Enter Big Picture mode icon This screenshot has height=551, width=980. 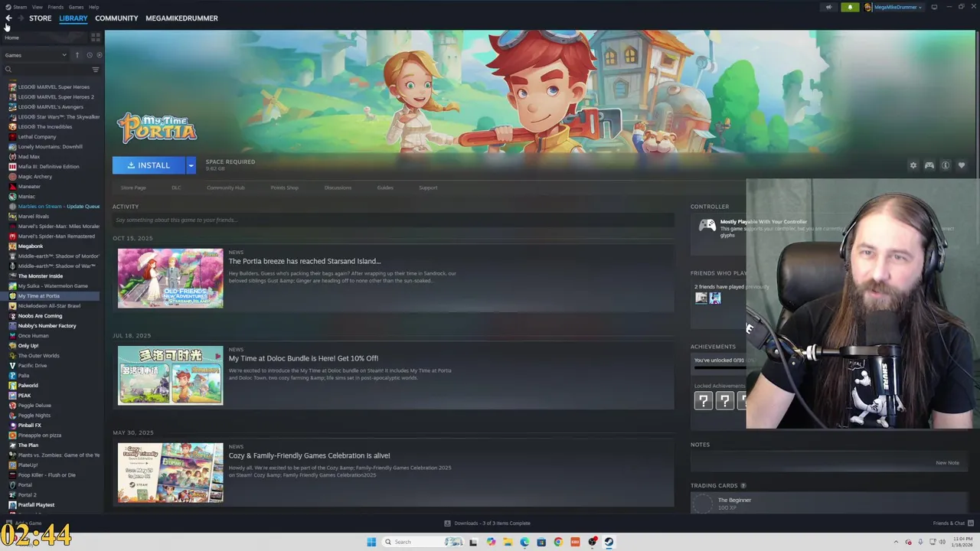[934, 7]
